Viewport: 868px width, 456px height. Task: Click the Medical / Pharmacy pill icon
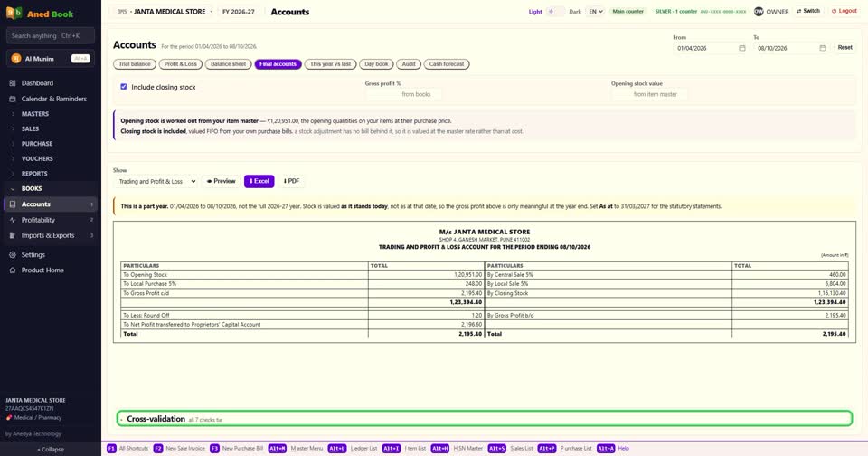point(9,418)
